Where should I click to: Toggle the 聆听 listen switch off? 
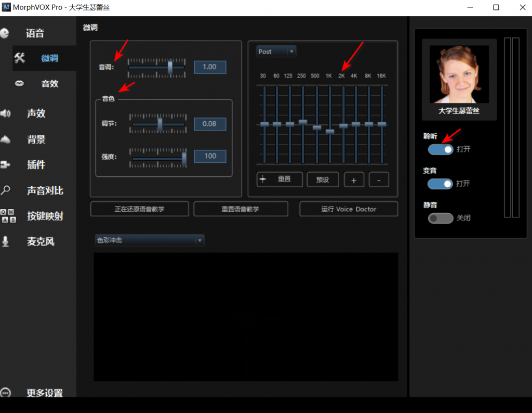[441, 149]
